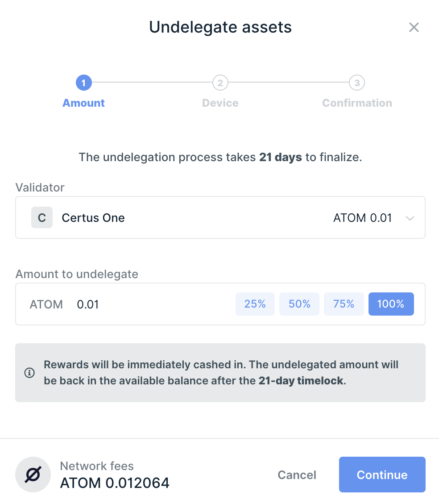Select 75% of the delegated amount
The height and width of the screenshot is (504, 439).
[344, 304]
